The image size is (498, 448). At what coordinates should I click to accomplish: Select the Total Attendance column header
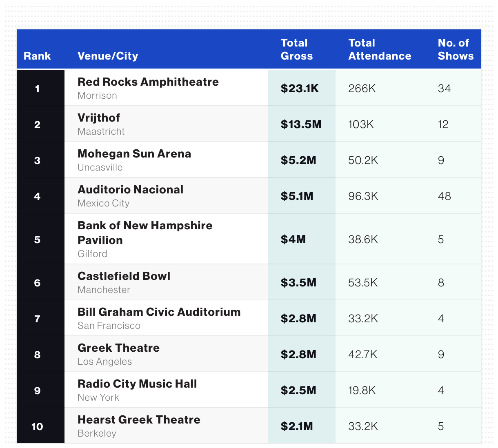click(380, 49)
